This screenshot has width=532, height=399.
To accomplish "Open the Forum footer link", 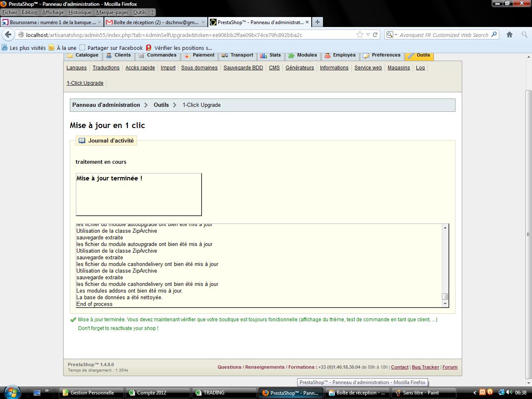I will [450, 367].
